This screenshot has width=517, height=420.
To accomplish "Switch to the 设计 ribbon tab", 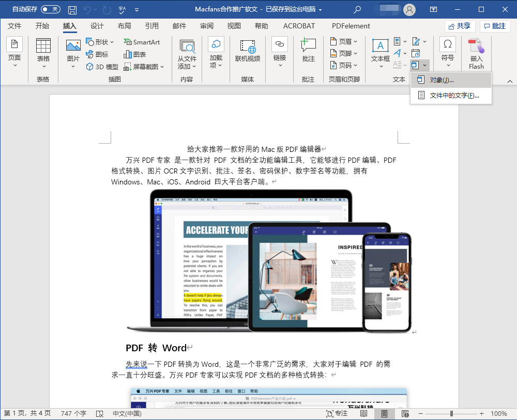I will [x=97, y=26].
